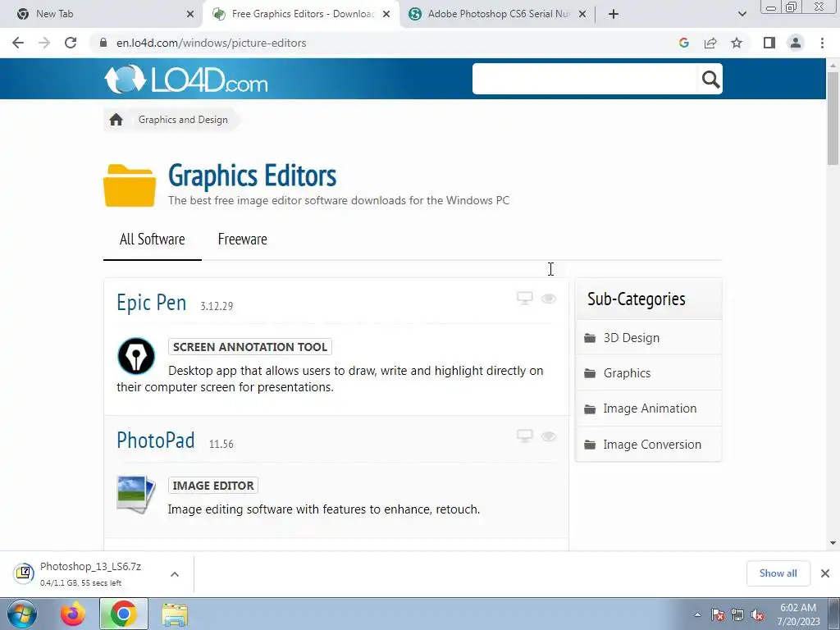Open the Chrome side panel

pos(769,43)
